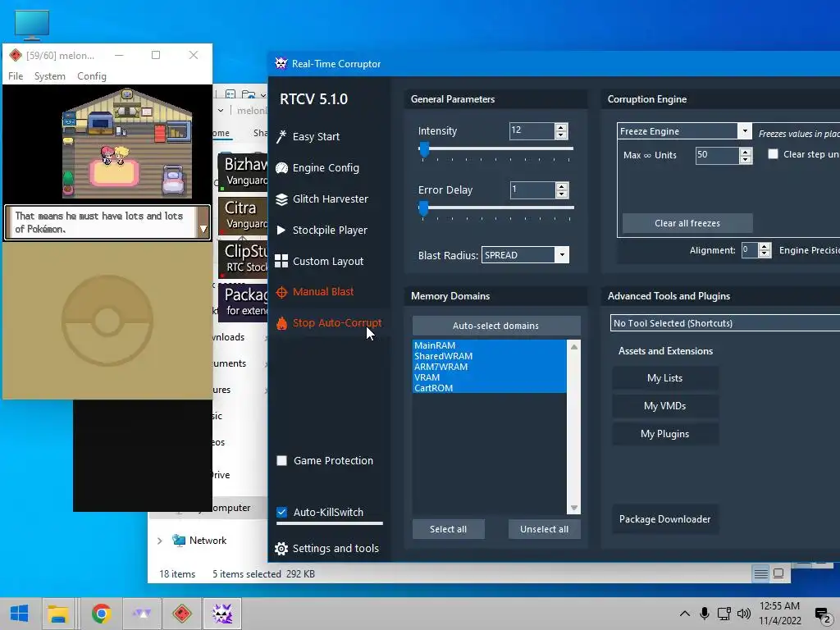The image size is (840, 630).
Task: Open My Lists button
Action: pyautogui.click(x=664, y=378)
